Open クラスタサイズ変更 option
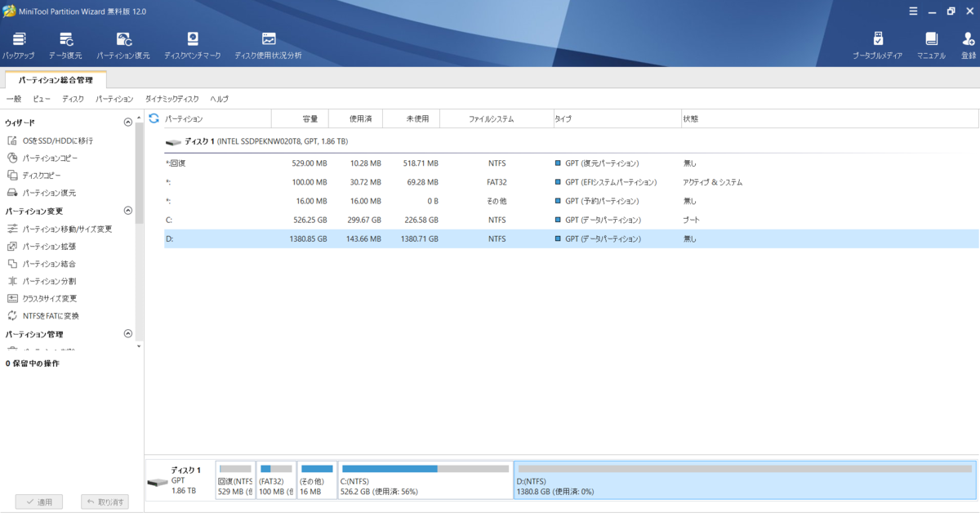Screen dimensions: 980x526 [x=49, y=298]
